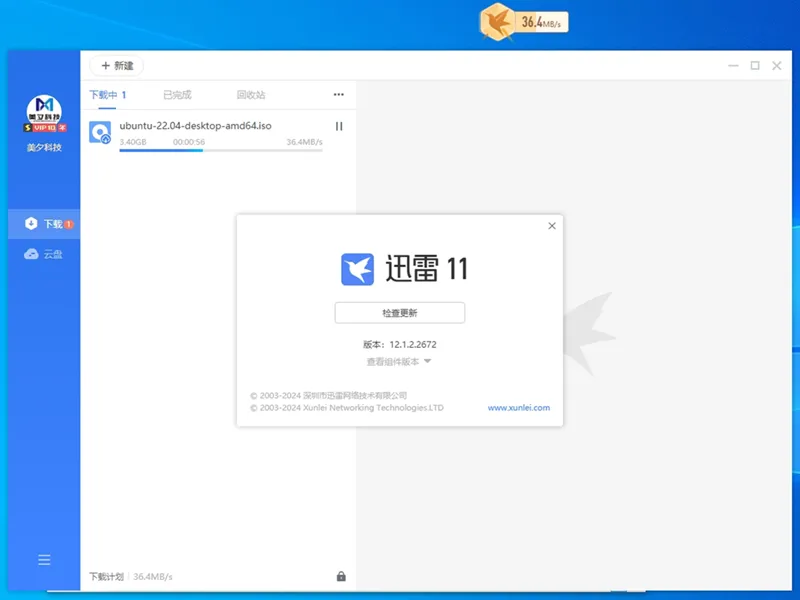
Task: Click the 迅雷 bird logo in the dialog
Action: coord(358,269)
